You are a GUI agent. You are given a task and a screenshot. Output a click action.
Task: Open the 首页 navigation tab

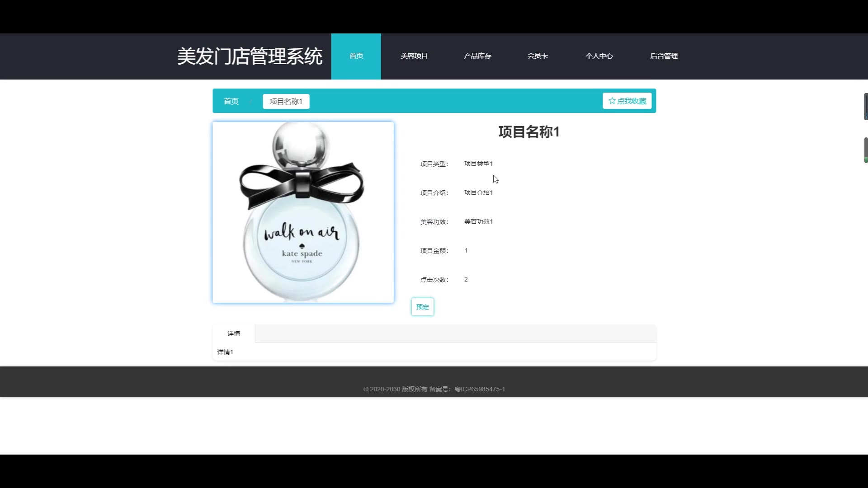point(356,56)
